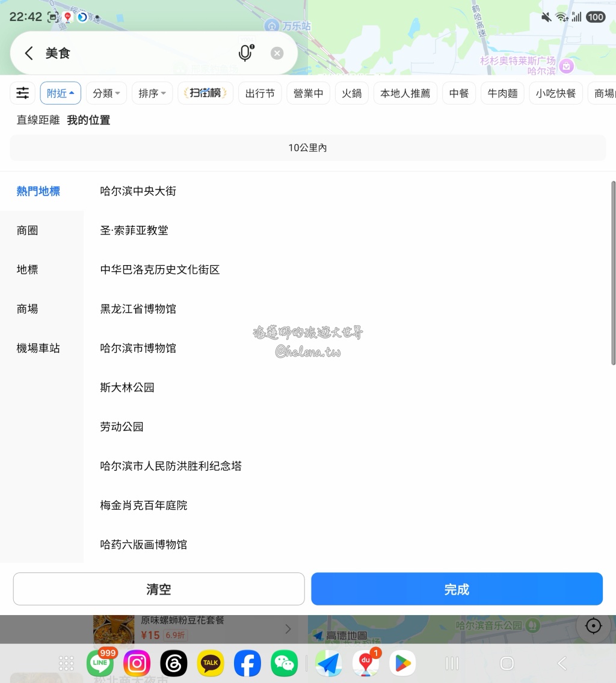This screenshot has width=616, height=683.
Task: Open Instagram from the dock
Action: click(x=137, y=663)
